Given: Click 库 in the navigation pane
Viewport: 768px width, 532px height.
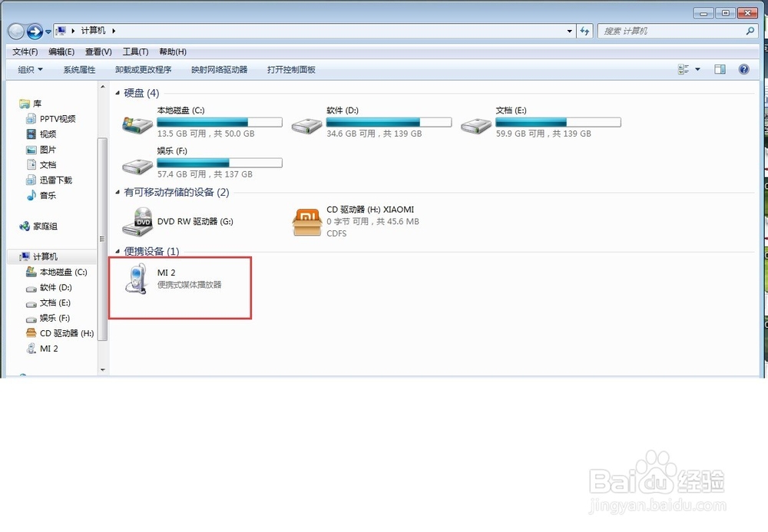Looking at the screenshot, I should 37,104.
